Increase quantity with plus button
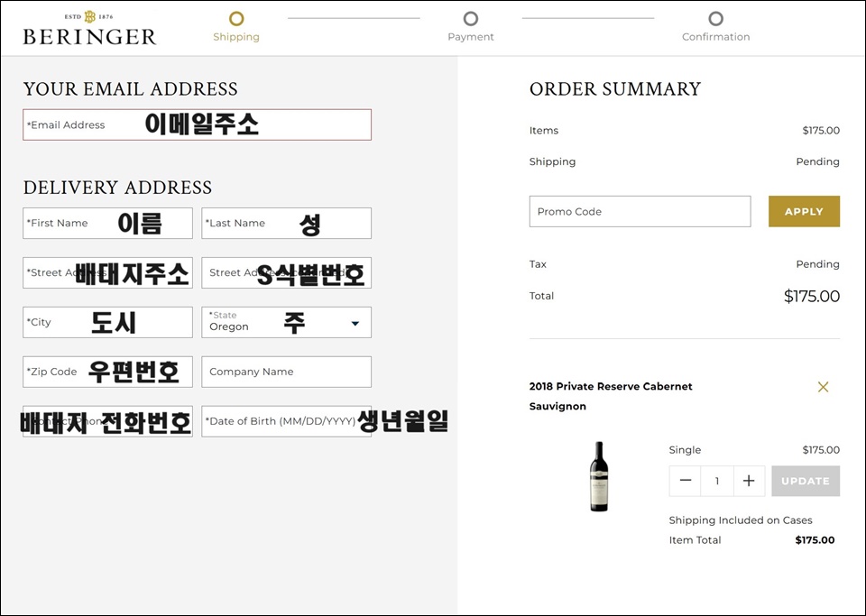This screenshot has height=616, width=866. point(749,481)
